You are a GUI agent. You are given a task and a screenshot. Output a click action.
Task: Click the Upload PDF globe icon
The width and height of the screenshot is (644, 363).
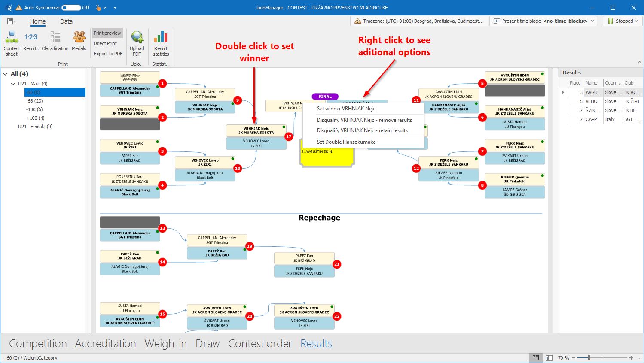pos(137,37)
